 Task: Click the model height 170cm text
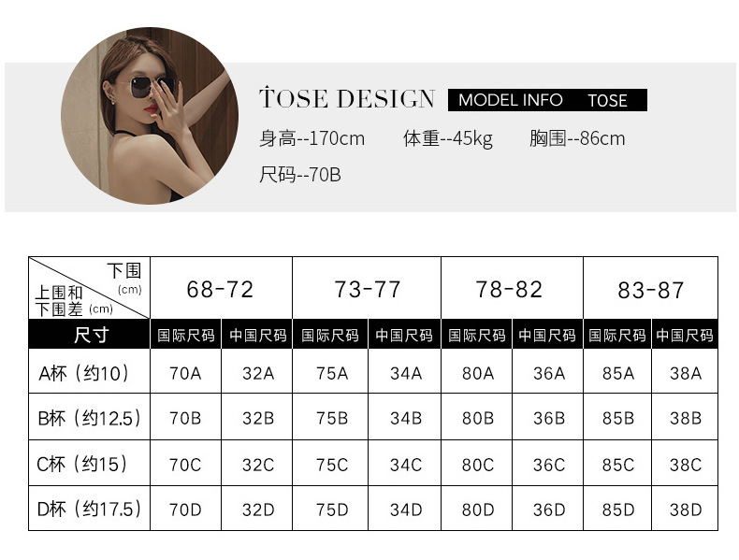tap(312, 138)
